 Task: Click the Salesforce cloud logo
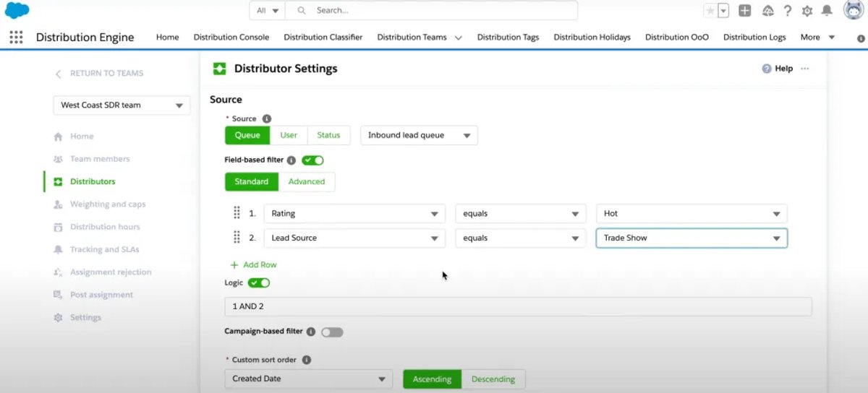point(17,11)
